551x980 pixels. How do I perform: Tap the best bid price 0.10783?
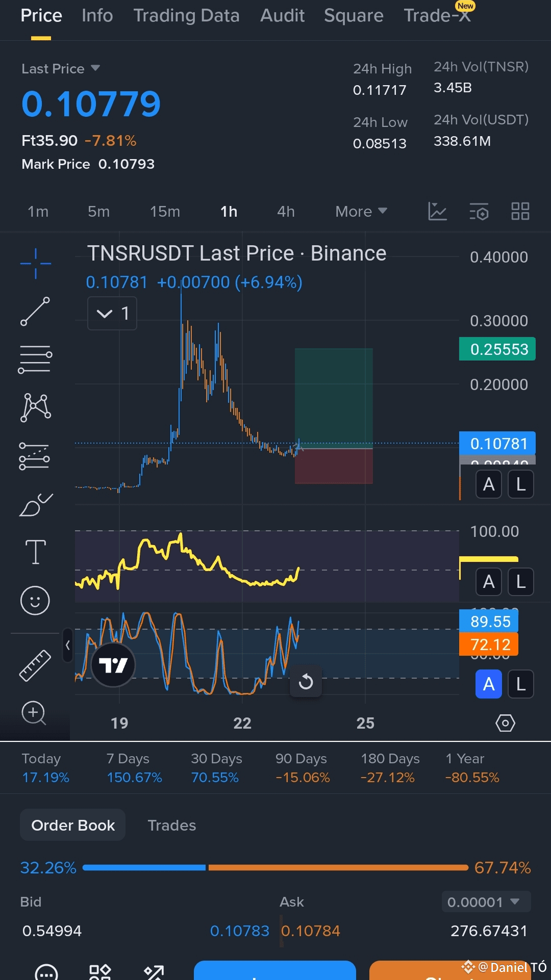[x=239, y=931]
